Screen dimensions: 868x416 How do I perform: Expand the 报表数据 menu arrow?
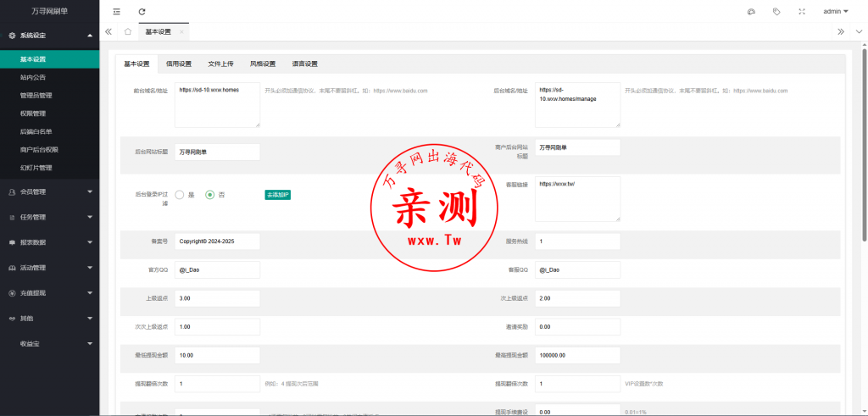[90, 242]
